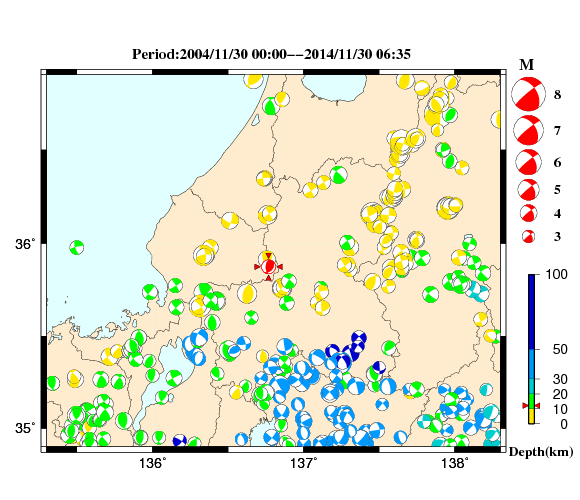Pick the light blue 30–50 km depth color

click(x=532, y=364)
